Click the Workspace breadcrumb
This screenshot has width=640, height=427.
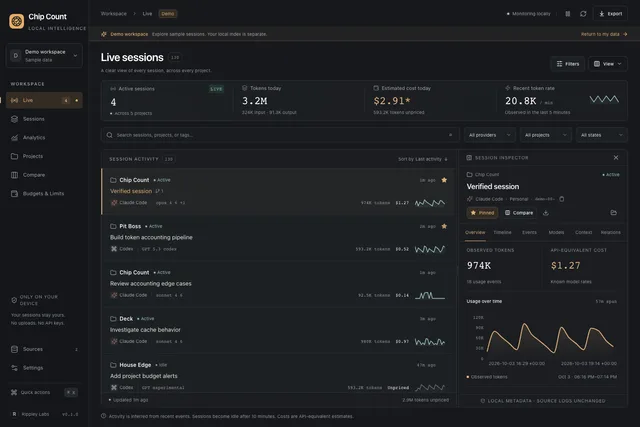coord(113,13)
